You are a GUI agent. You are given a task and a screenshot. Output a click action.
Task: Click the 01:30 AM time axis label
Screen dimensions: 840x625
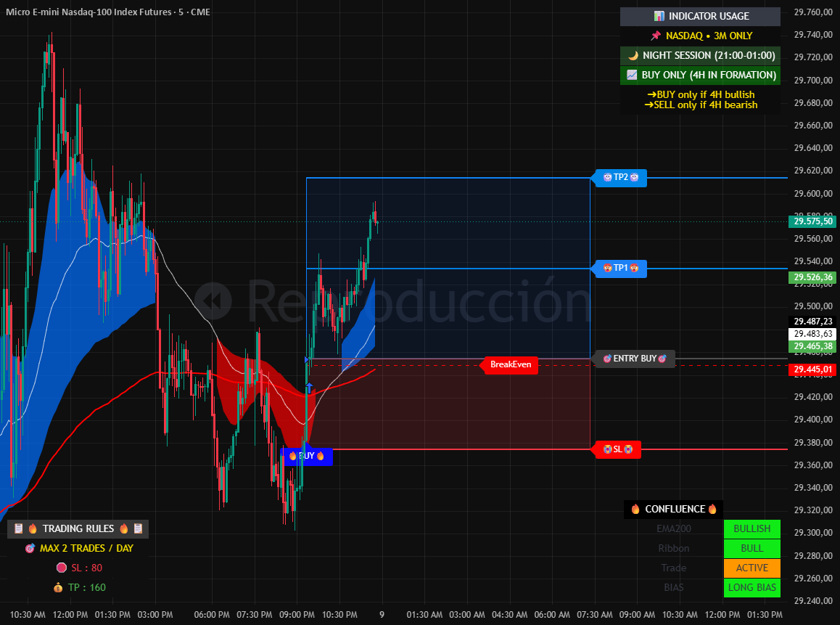click(424, 614)
